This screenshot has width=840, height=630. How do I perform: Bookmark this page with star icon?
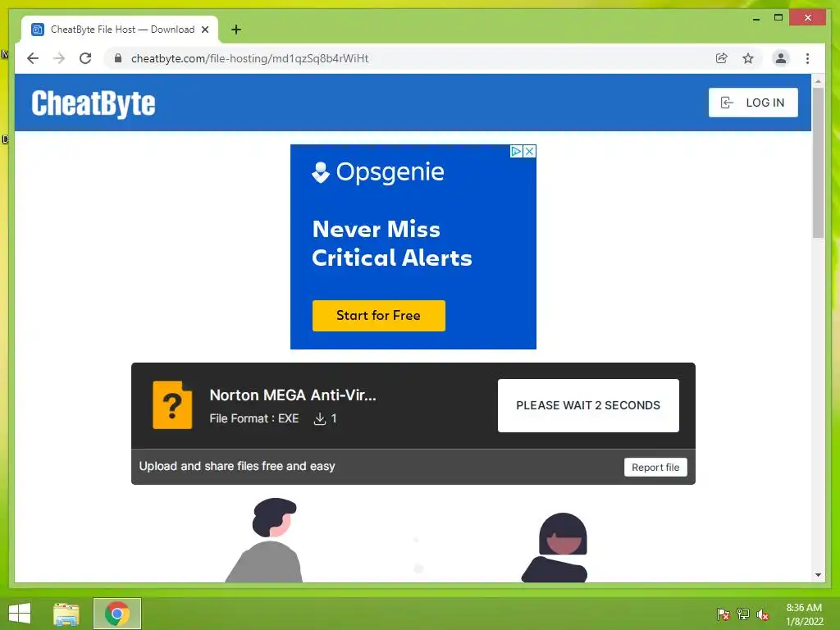[x=748, y=58]
